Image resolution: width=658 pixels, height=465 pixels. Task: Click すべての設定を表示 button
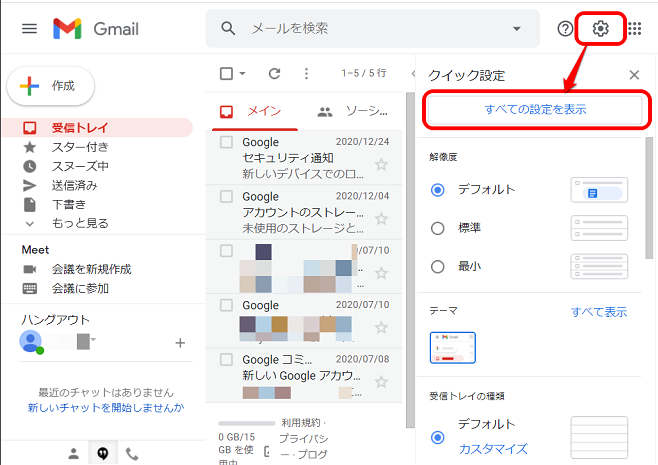(x=535, y=110)
